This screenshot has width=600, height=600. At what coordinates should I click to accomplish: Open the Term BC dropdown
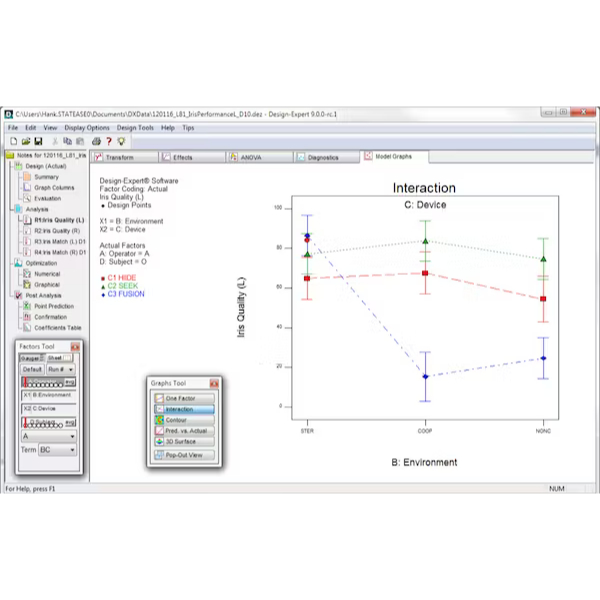click(57, 450)
